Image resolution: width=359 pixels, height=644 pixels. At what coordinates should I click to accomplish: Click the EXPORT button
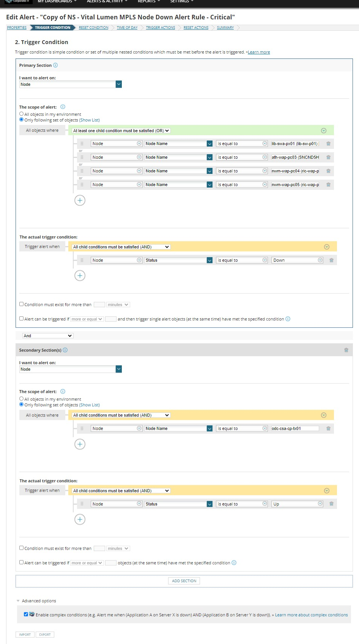coord(45,635)
